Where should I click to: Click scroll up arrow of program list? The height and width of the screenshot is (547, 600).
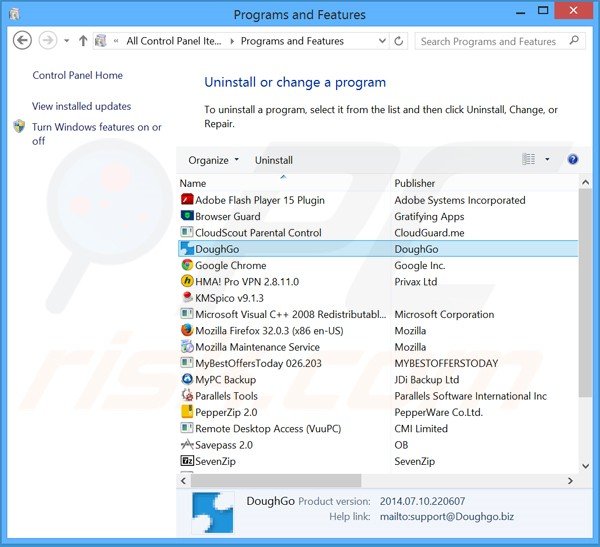585,183
